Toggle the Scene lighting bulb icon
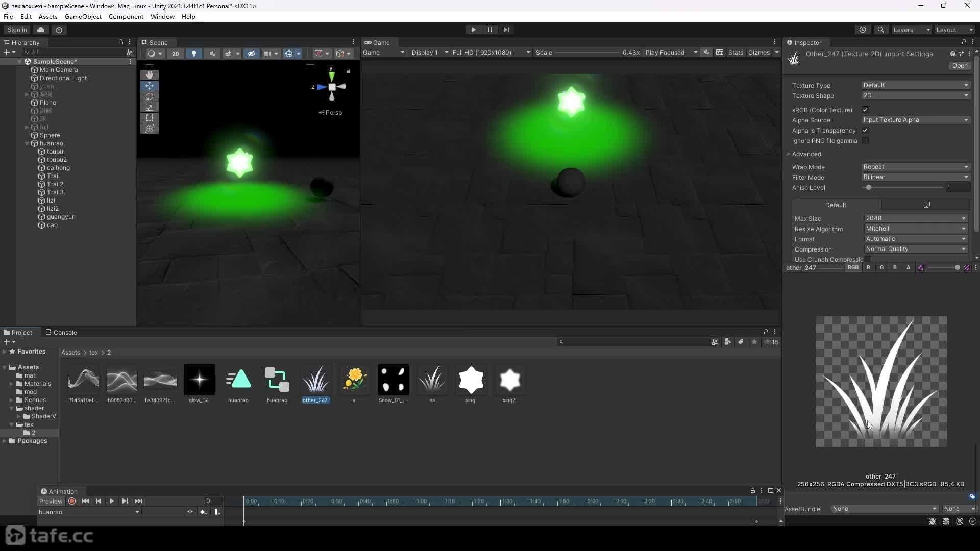 click(x=193, y=53)
